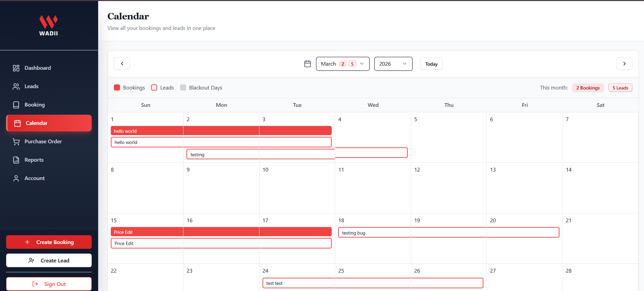Click the chevron in year selector
644x291 pixels.
(x=405, y=64)
